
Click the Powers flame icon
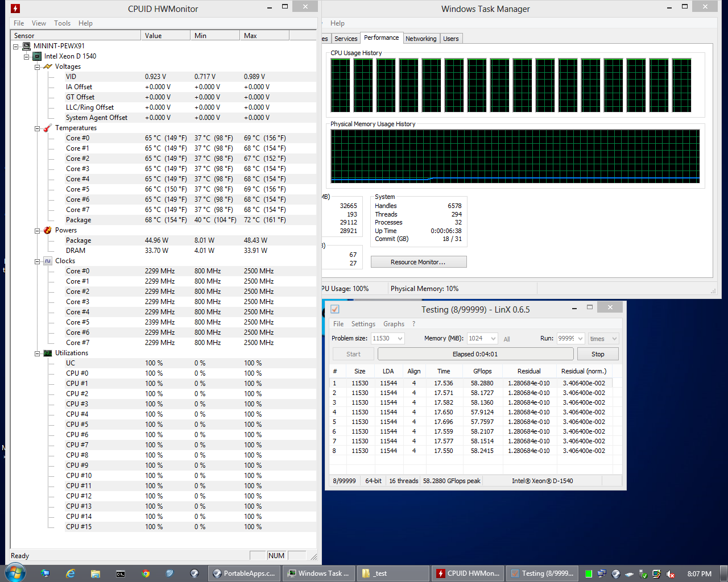[x=48, y=230]
